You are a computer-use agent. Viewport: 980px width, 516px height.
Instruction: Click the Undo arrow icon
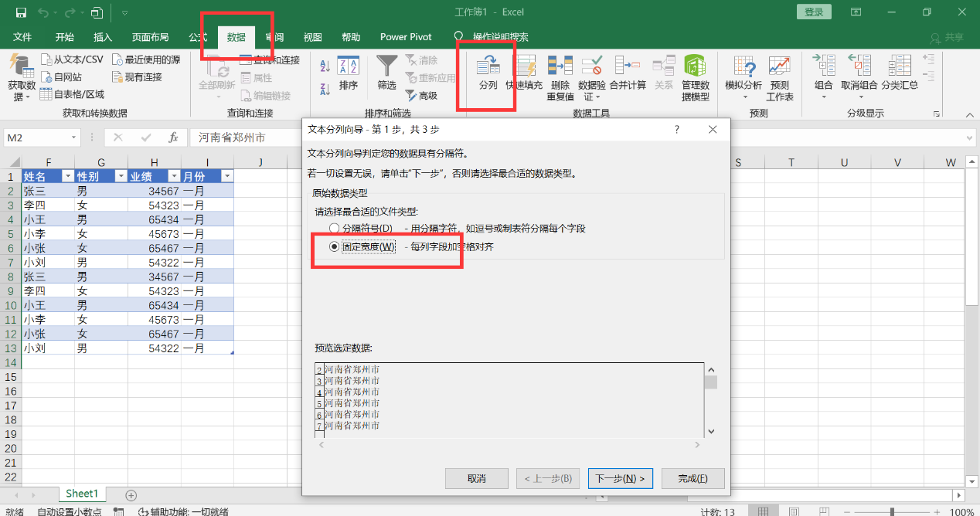coord(43,12)
